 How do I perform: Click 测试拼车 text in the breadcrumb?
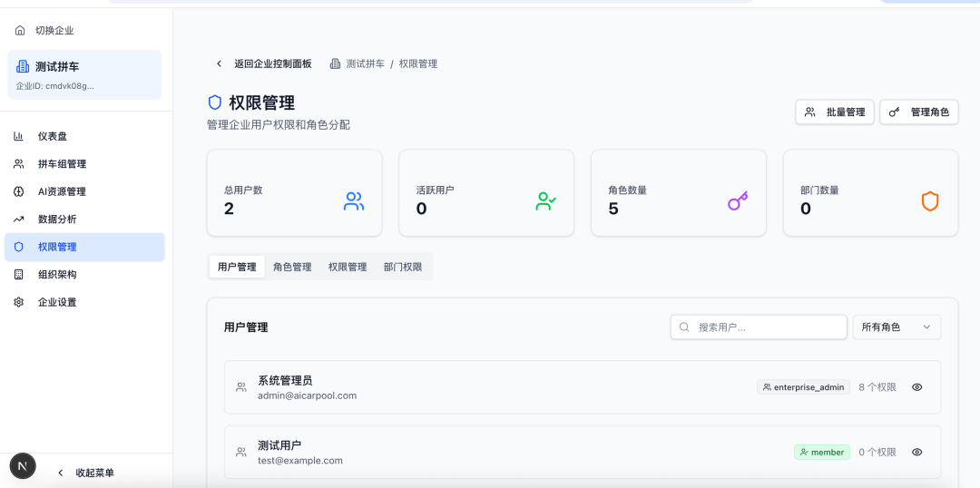[x=366, y=63]
